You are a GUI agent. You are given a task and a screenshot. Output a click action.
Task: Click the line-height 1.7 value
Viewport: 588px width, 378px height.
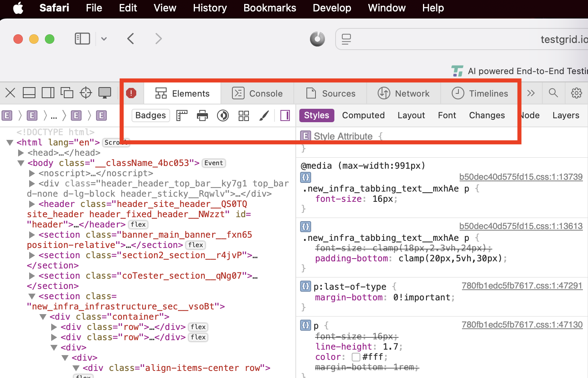pyautogui.click(x=390, y=347)
